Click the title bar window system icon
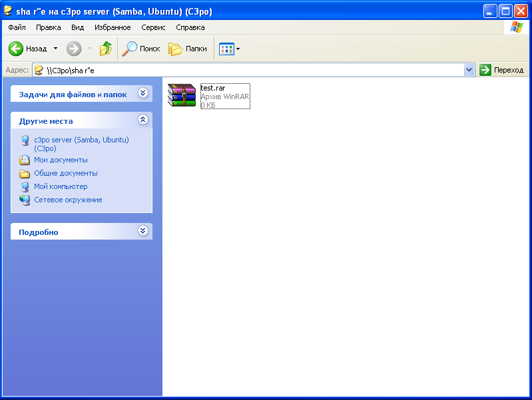The height and width of the screenshot is (400, 532). pyautogui.click(x=8, y=11)
